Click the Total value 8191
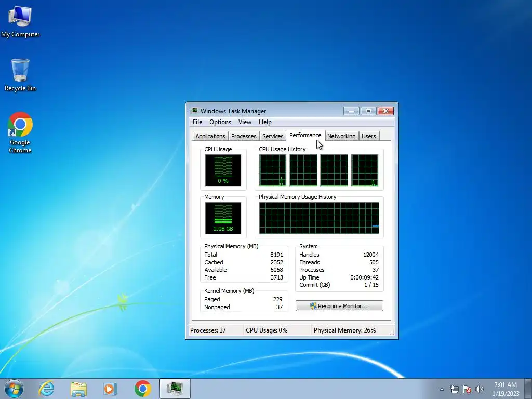This screenshot has height=399, width=532. pyautogui.click(x=276, y=255)
